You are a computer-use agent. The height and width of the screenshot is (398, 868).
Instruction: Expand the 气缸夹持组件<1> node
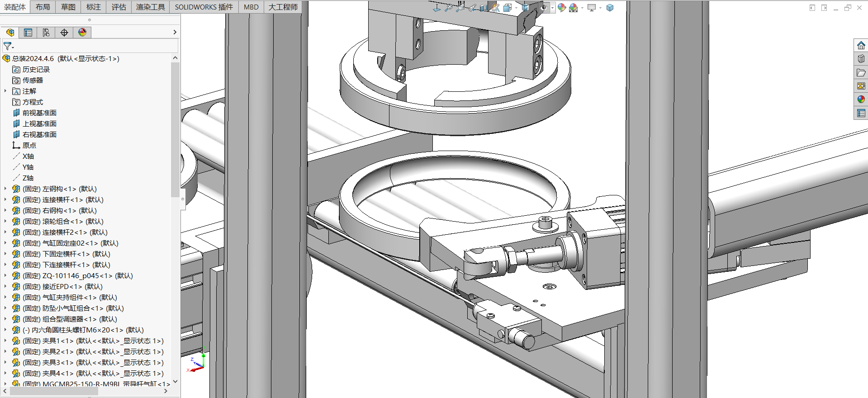click(5, 297)
